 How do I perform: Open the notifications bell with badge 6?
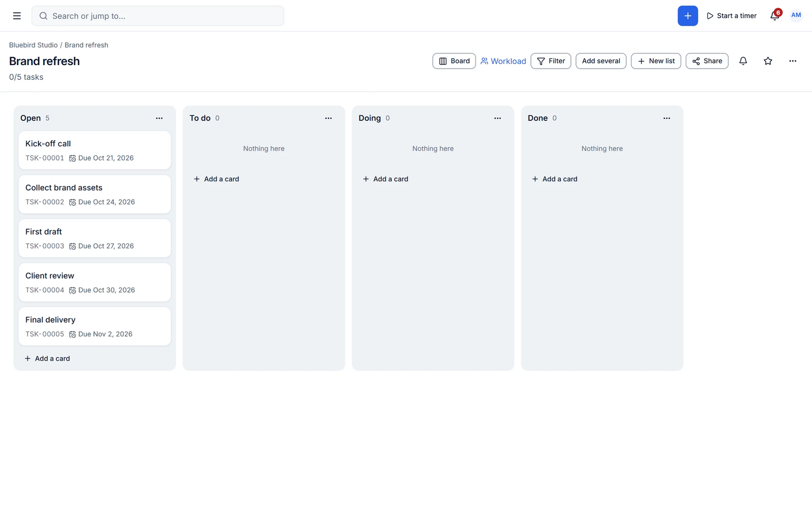point(775,15)
